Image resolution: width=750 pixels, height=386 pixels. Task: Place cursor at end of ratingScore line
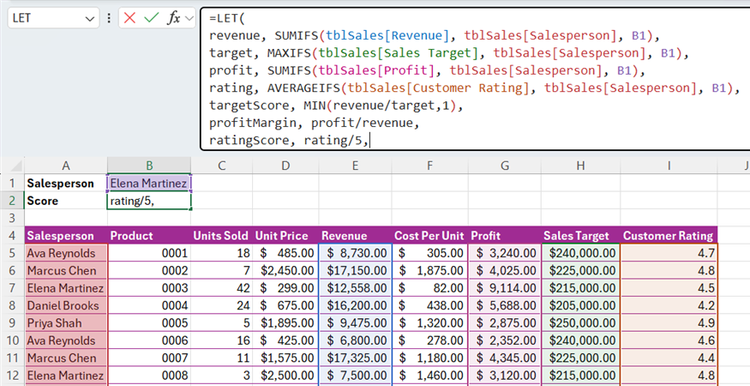370,141
